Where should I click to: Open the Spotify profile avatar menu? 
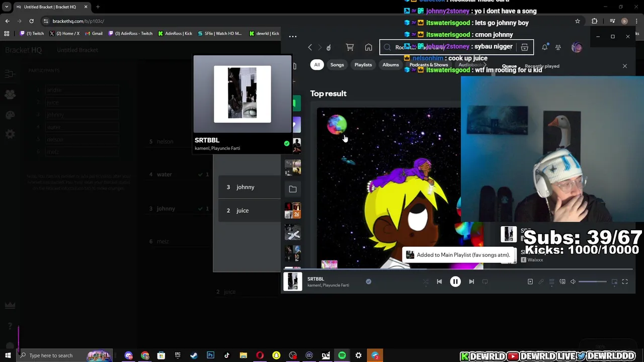point(577,47)
